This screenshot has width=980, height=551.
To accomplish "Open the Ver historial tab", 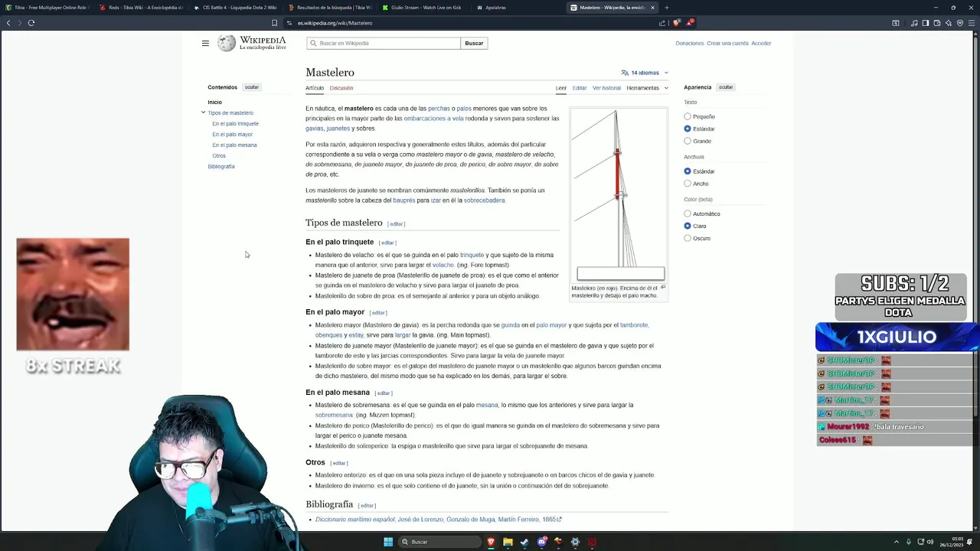I will (606, 88).
